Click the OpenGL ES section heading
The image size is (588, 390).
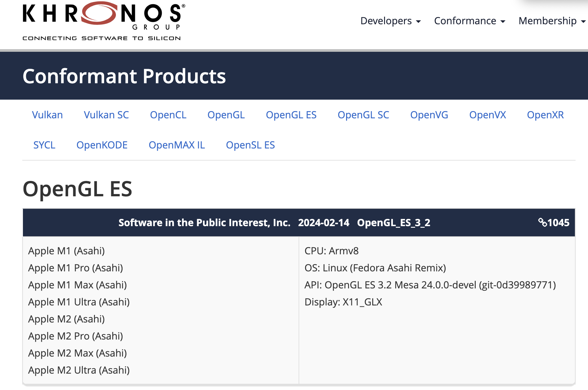pos(77,189)
